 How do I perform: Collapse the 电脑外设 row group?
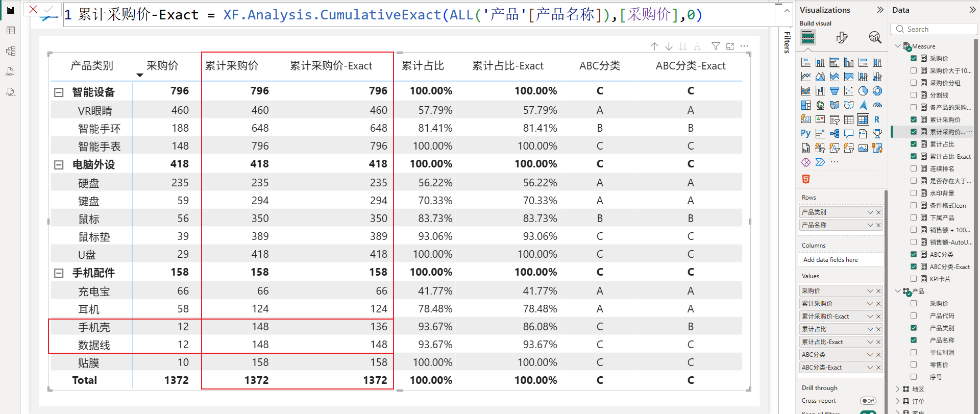(x=59, y=165)
